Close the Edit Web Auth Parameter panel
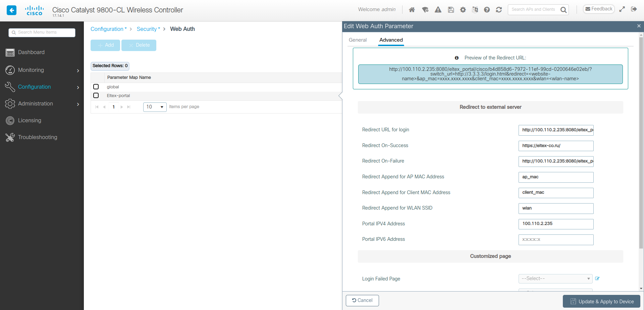This screenshot has height=310, width=644. point(639,26)
